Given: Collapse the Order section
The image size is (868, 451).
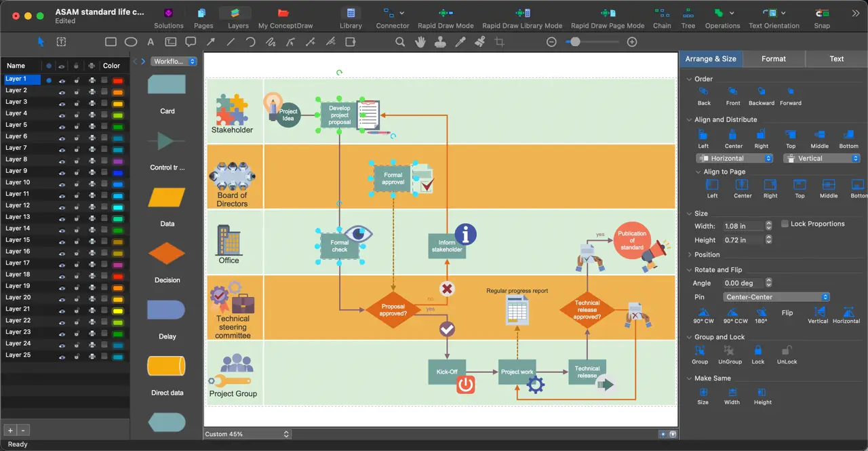Looking at the screenshot, I should point(690,79).
